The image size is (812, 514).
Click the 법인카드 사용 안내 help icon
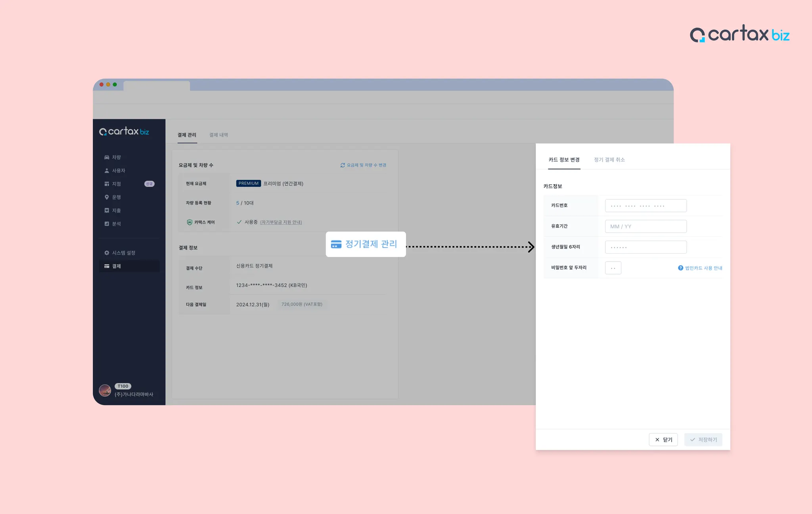(680, 268)
